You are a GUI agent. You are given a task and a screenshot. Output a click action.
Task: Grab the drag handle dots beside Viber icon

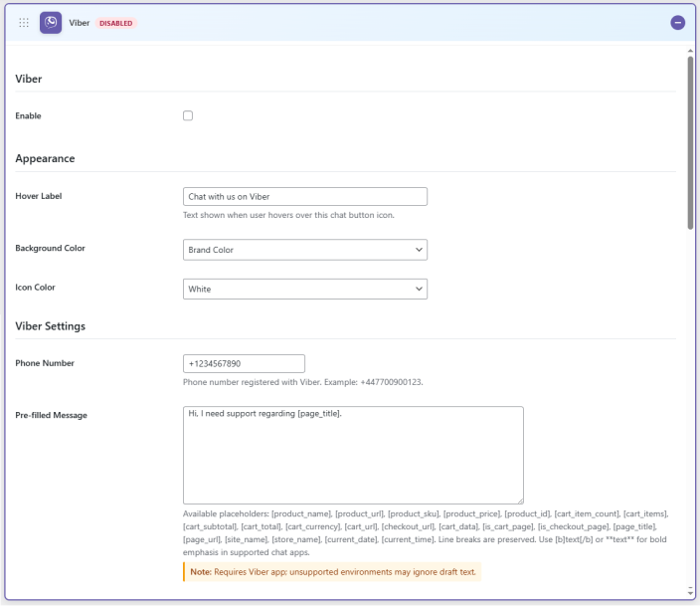point(24,23)
